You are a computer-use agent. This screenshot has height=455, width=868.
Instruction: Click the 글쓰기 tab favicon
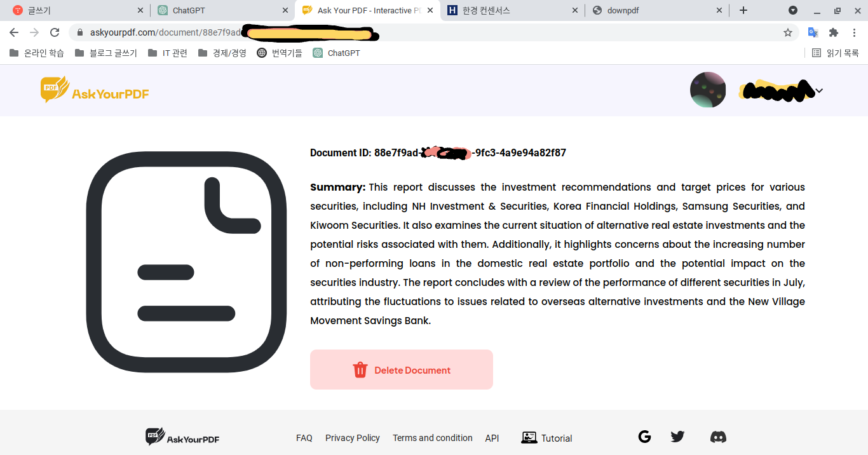pyautogui.click(x=18, y=10)
